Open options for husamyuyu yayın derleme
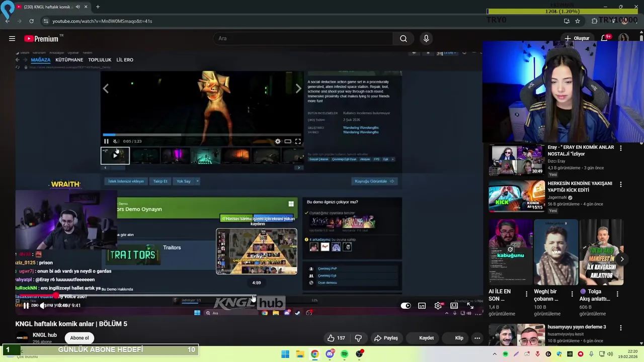The width and height of the screenshot is (644, 362). click(x=620, y=328)
